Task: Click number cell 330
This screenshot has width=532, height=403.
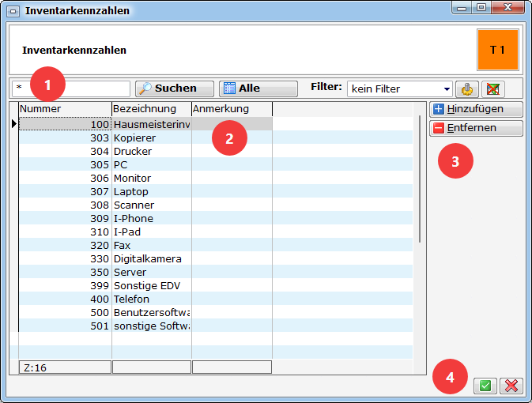Action: [x=65, y=258]
